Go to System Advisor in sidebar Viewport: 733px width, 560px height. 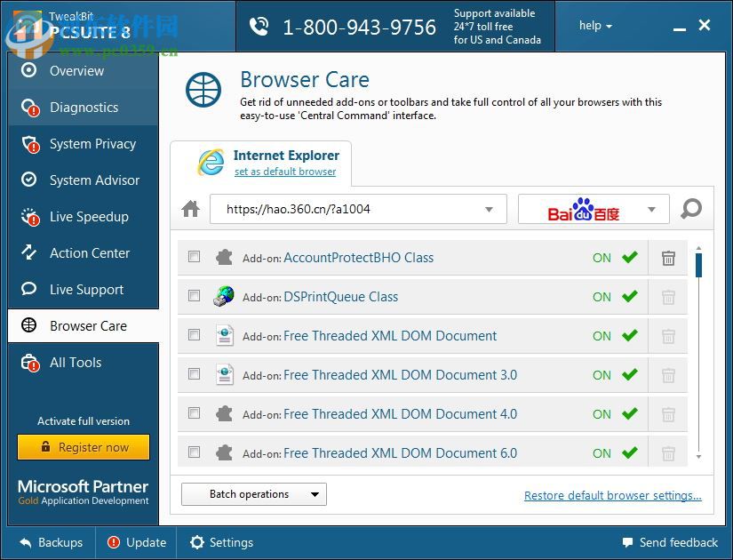point(84,180)
